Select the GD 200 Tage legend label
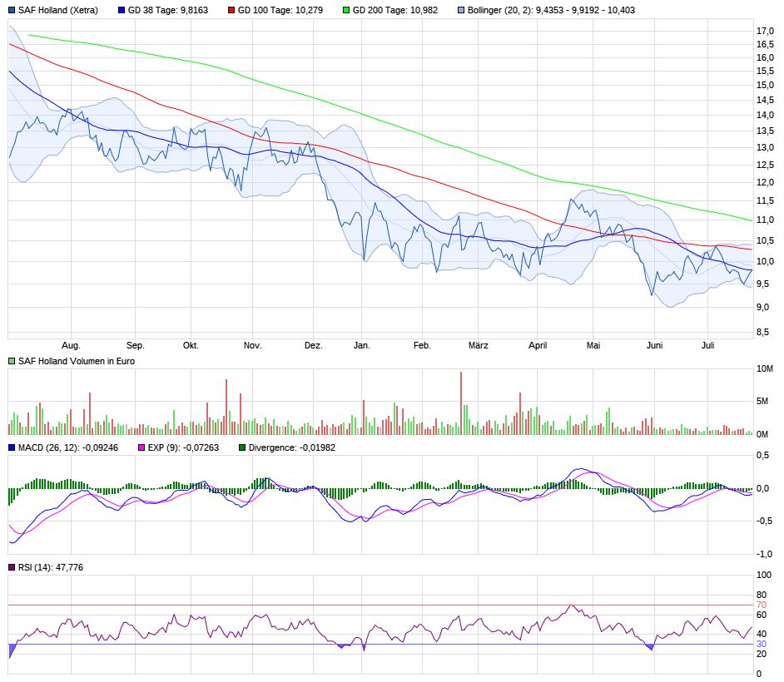Screen dimensions: 784x682 396,11
